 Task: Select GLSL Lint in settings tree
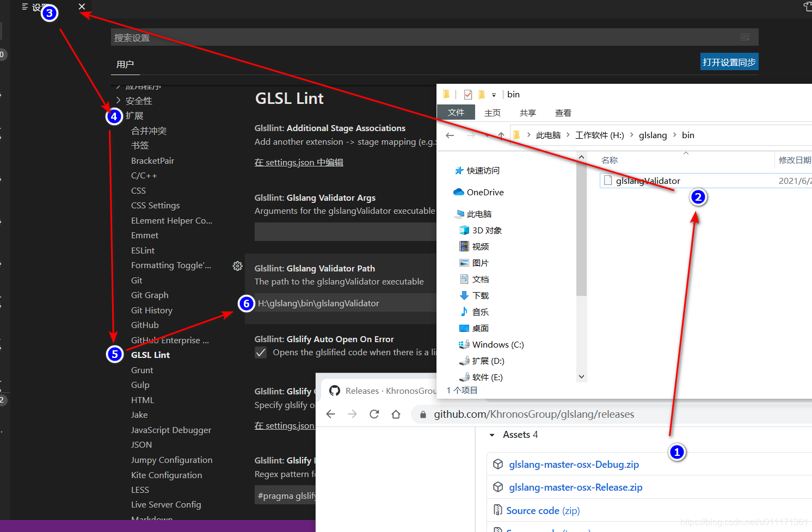(x=151, y=355)
